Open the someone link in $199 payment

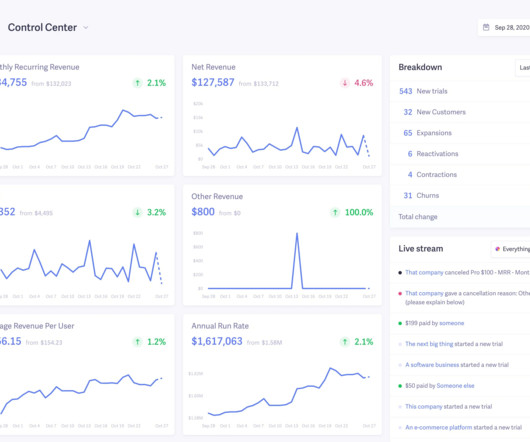coord(451,323)
